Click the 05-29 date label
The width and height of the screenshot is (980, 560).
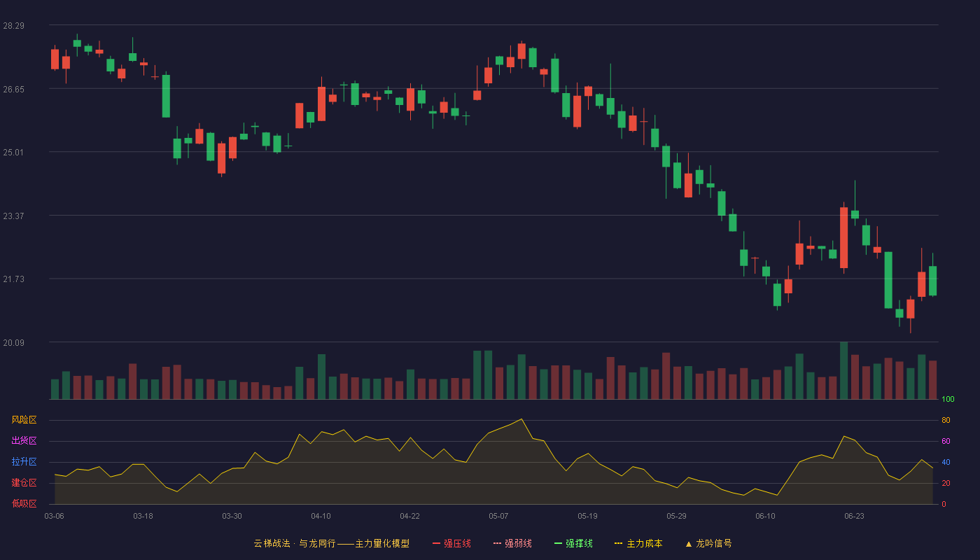pos(677,516)
